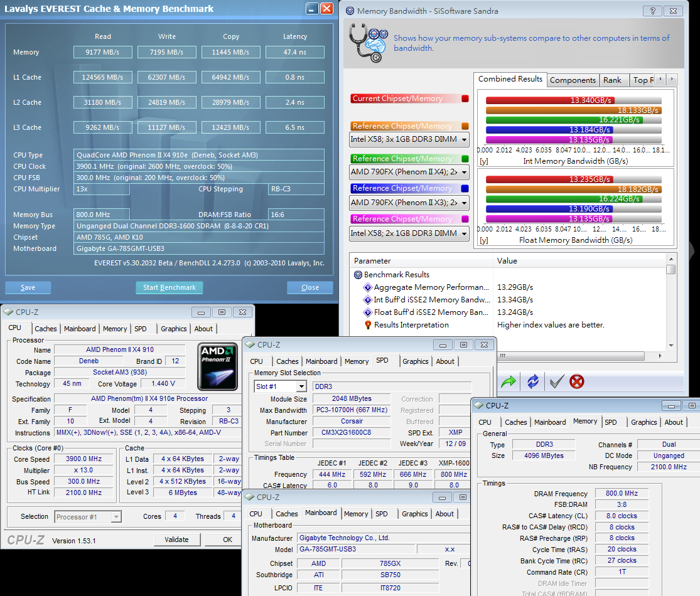Open the Mainboard tab in the leftmost CPU-Z window

(x=80, y=329)
